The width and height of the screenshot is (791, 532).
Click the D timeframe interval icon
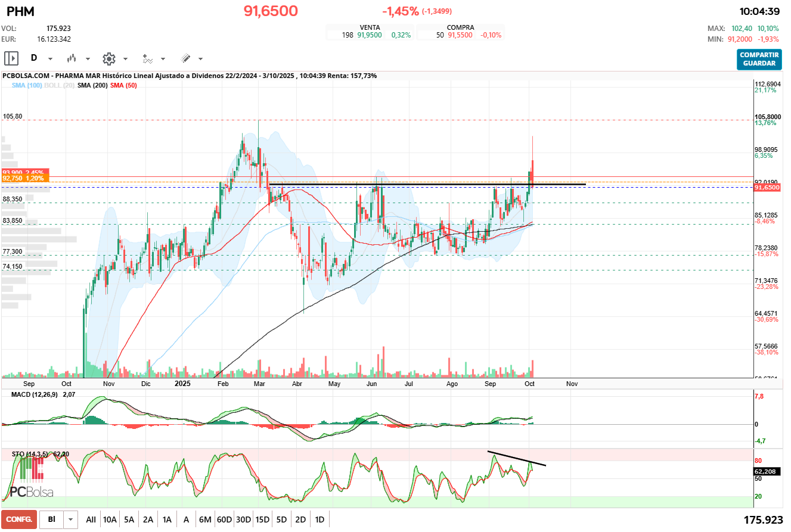tap(34, 58)
